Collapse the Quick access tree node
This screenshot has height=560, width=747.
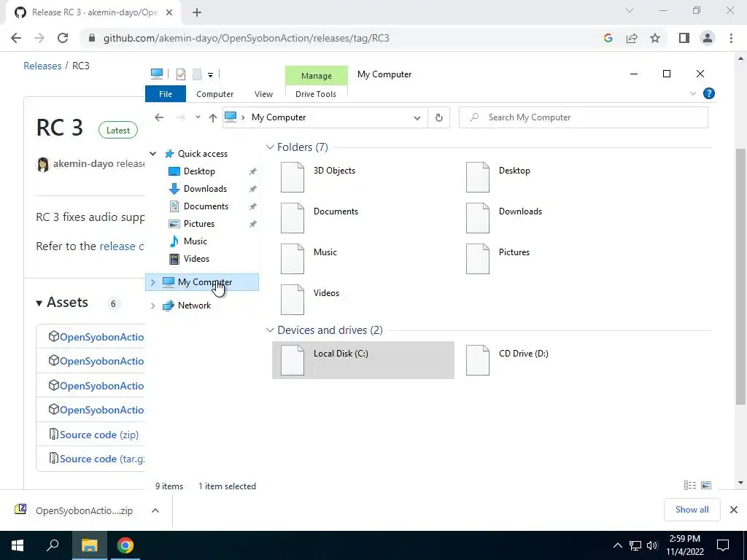152,154
